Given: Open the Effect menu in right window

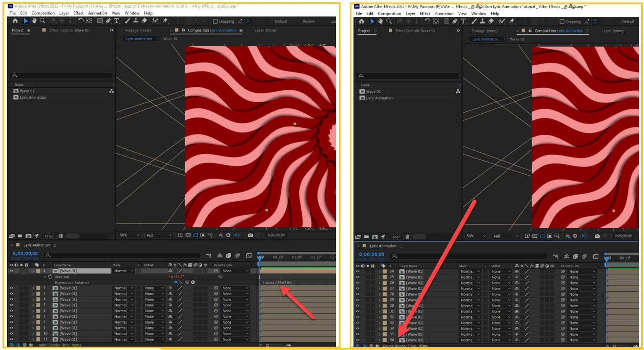Looking at the screenshot, I should (425, 13).
